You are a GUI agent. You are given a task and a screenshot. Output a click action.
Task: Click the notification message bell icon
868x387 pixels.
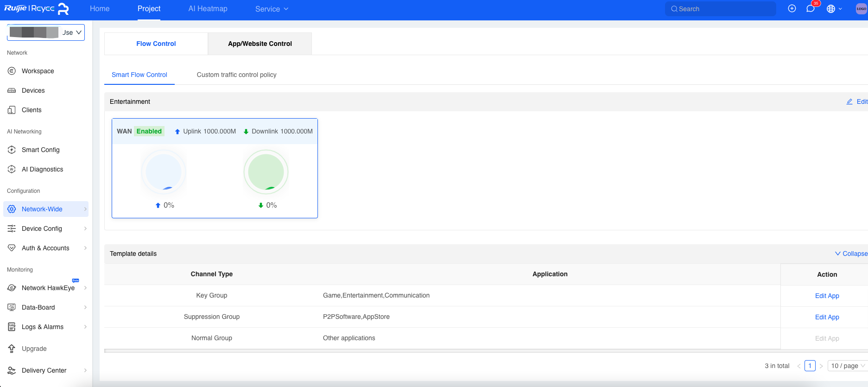811,9
